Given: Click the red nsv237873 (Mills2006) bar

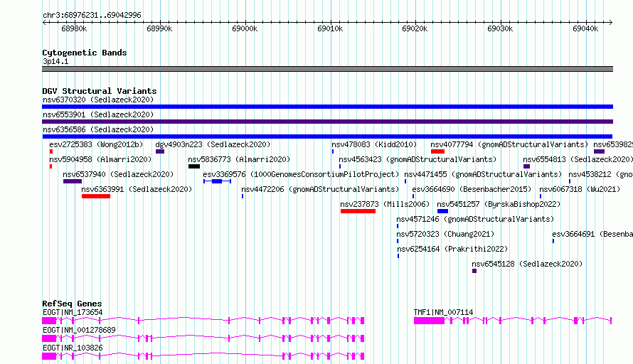Looking at the screenshot, I should click(x=358, y=211).
